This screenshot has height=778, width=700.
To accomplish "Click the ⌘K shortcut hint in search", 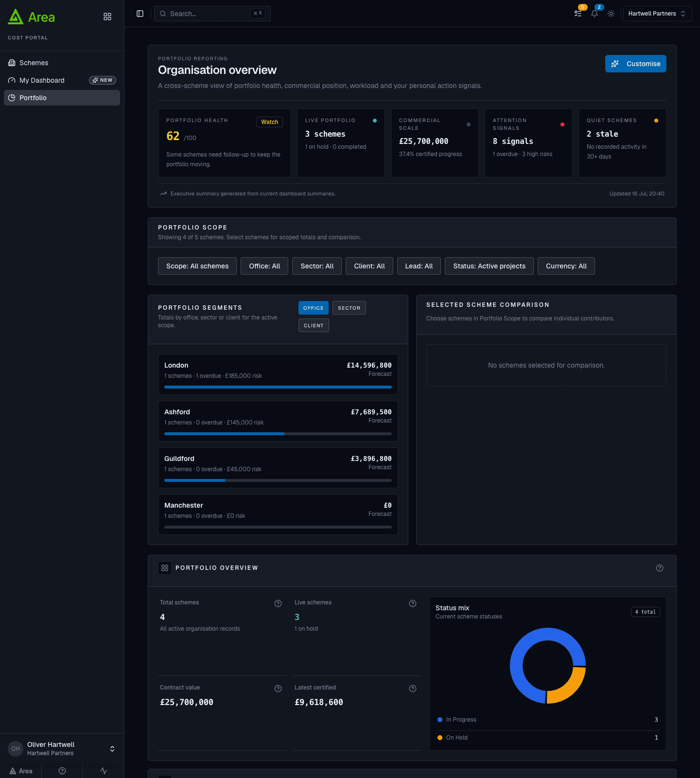I will click(258, 14).
